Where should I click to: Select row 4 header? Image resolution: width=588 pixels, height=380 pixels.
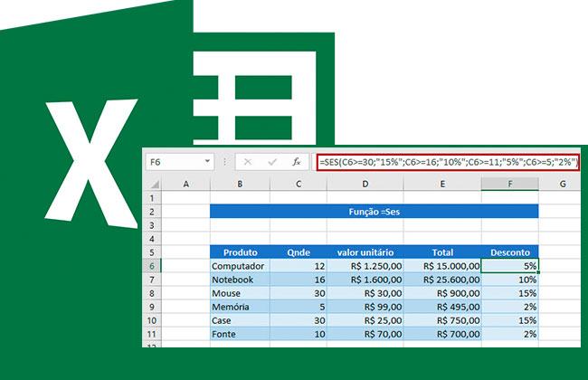[152, 239]
